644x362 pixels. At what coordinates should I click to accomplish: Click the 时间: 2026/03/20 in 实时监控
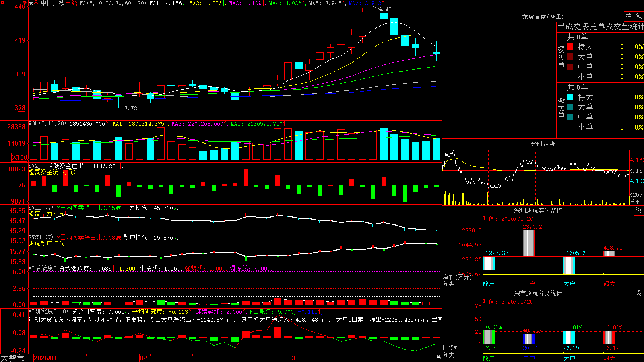point(508,219)
